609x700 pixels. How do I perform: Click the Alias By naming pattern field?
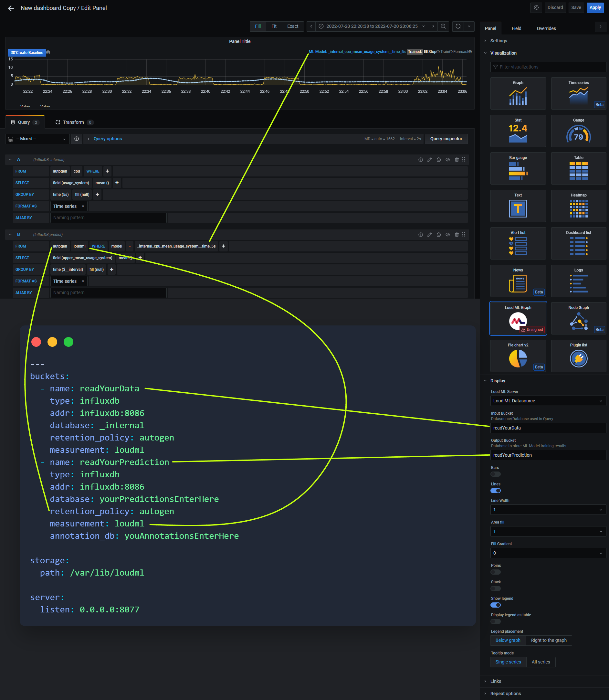click(x=109, y=217)
